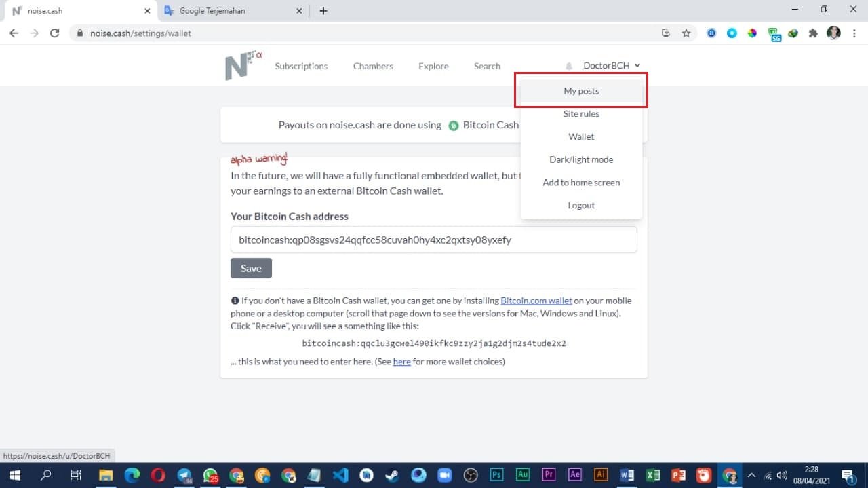
Task: Open the Windows Start menu
Action: [x=14, y=475]
